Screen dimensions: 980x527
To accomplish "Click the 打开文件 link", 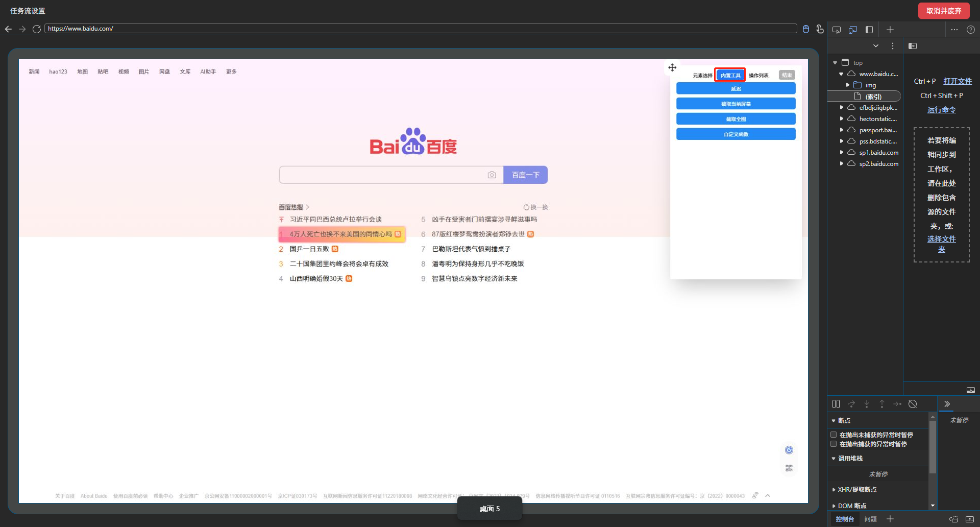I will [958, 81].
